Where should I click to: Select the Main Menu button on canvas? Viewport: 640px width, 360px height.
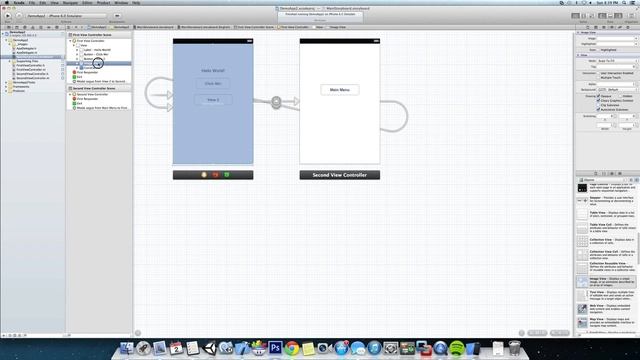[x=340, y=90]
